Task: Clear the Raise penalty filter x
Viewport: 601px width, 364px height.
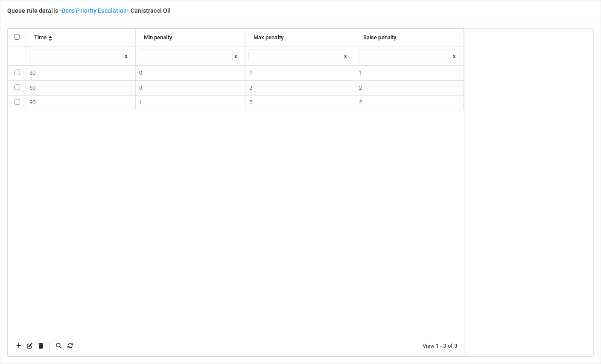Action: coord(454,56)
